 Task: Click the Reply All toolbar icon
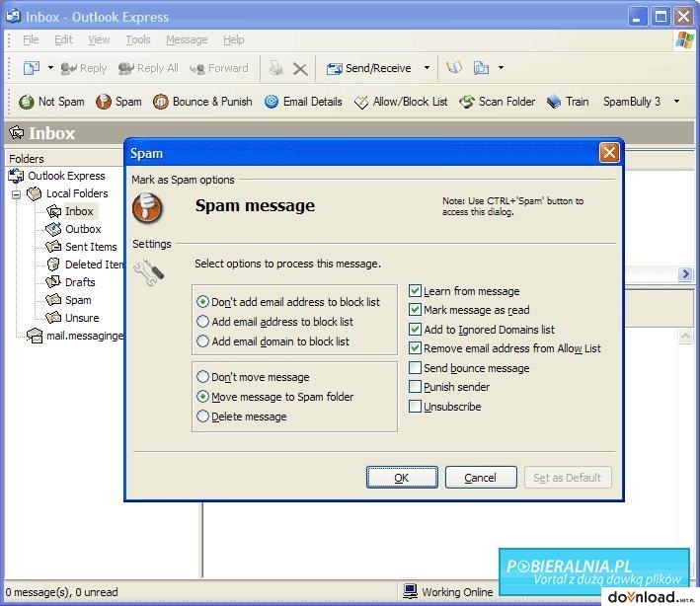(x=126, y=68)
